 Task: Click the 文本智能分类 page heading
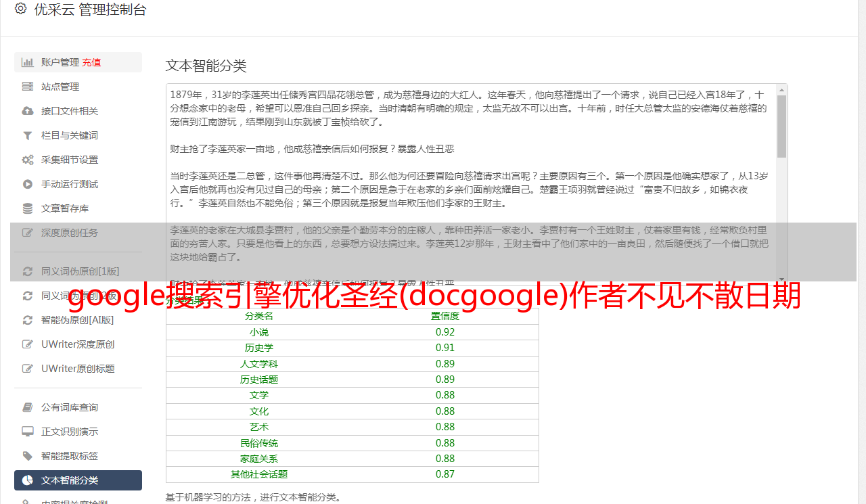[x=206, y=66]
